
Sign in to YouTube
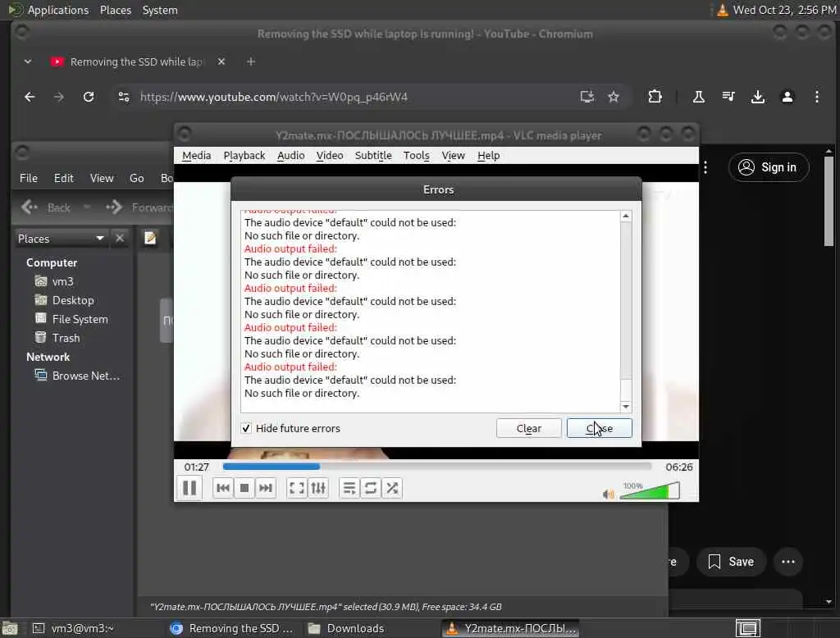[768, 167]
